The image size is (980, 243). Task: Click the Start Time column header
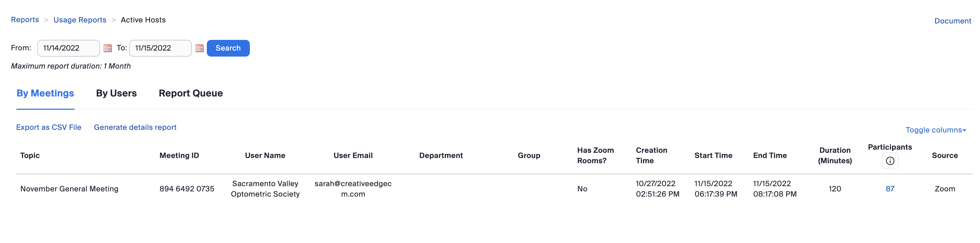pos(713,156)
